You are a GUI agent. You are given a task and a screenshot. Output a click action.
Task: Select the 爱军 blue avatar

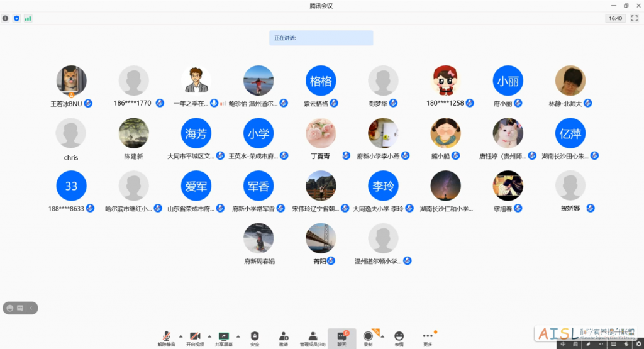coord(196,186)
